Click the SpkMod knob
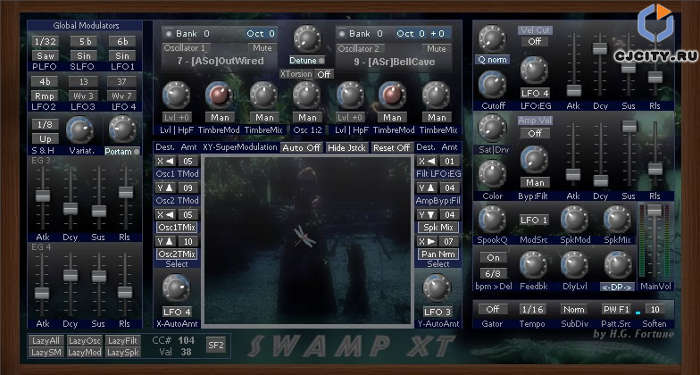 tap(574, 219)
